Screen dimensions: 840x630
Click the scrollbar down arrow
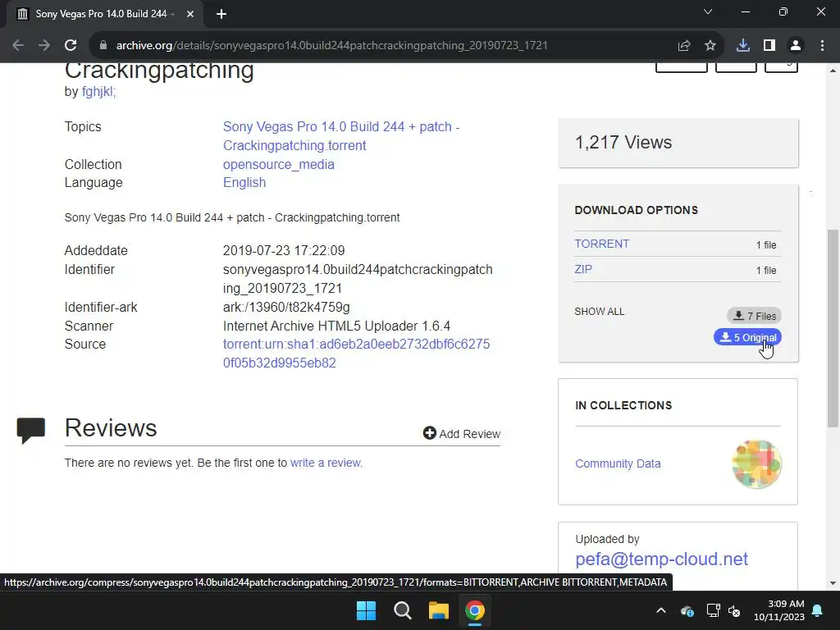tap(833, 583)
